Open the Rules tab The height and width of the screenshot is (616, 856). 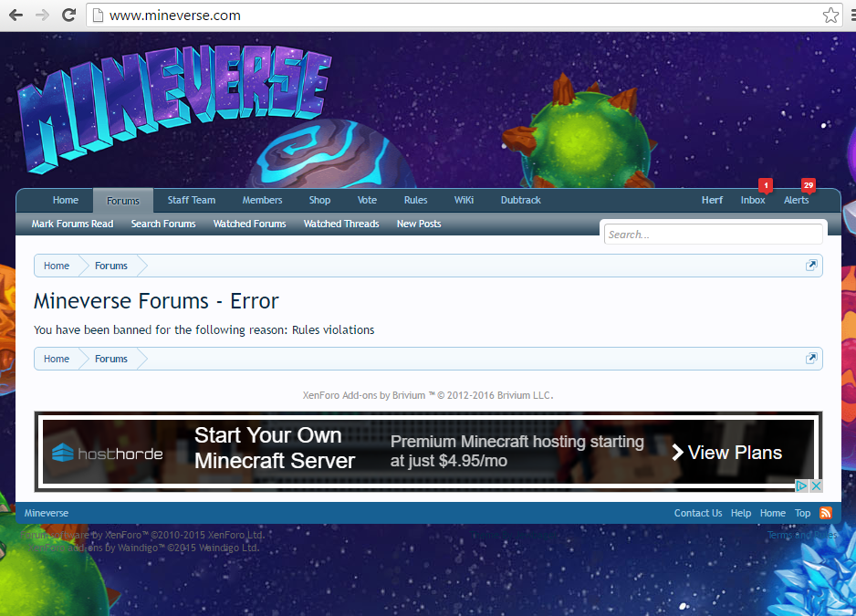coord(415,201)
